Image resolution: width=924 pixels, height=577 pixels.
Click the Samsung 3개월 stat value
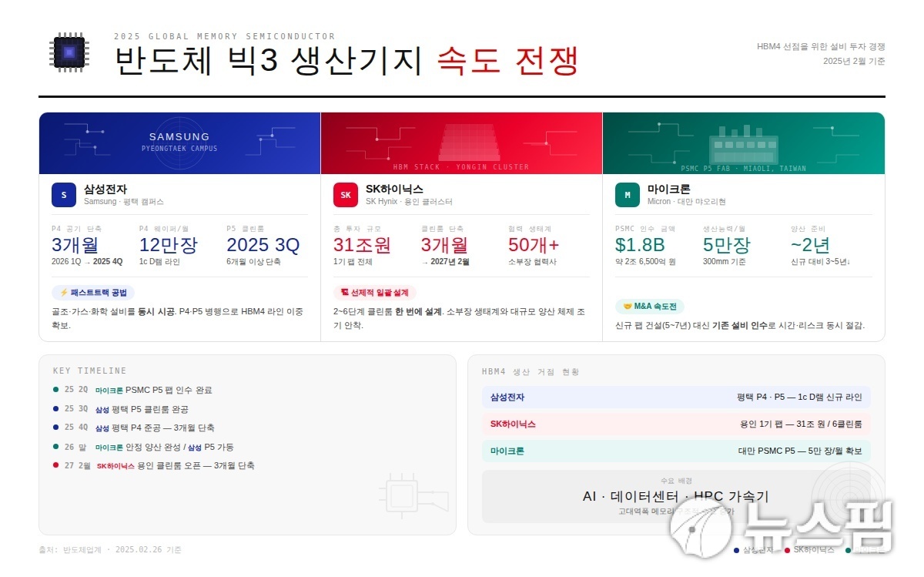(x=75, y=245)
